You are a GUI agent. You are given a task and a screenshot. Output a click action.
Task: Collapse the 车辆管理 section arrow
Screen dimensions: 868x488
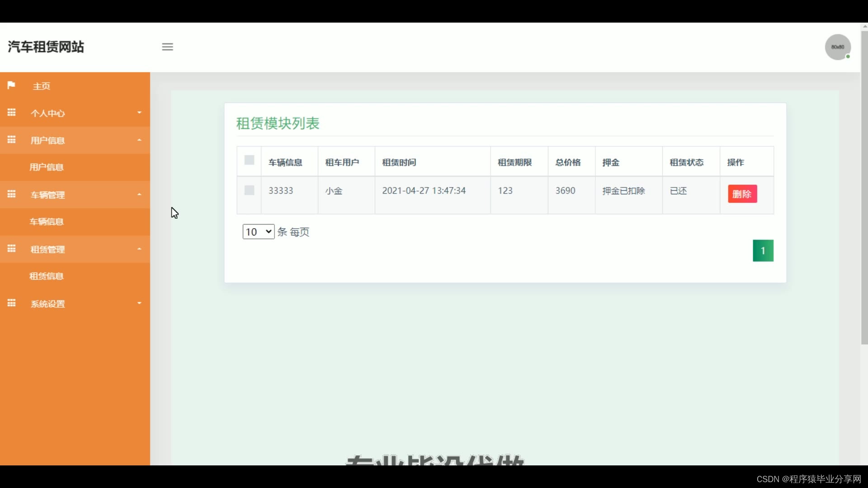[x=139, y=194]
